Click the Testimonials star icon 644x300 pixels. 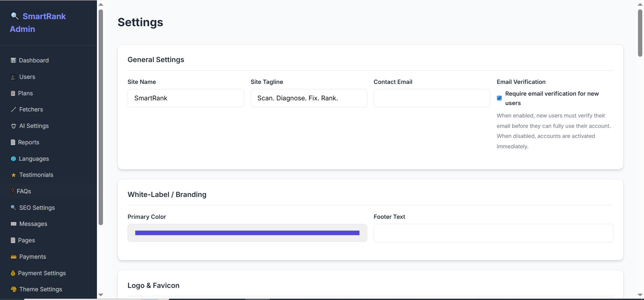click(13, 175)
